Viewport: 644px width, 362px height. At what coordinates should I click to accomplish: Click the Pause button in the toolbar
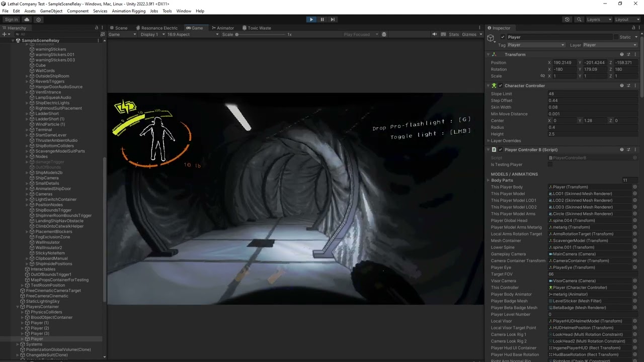tap(322, 20)
